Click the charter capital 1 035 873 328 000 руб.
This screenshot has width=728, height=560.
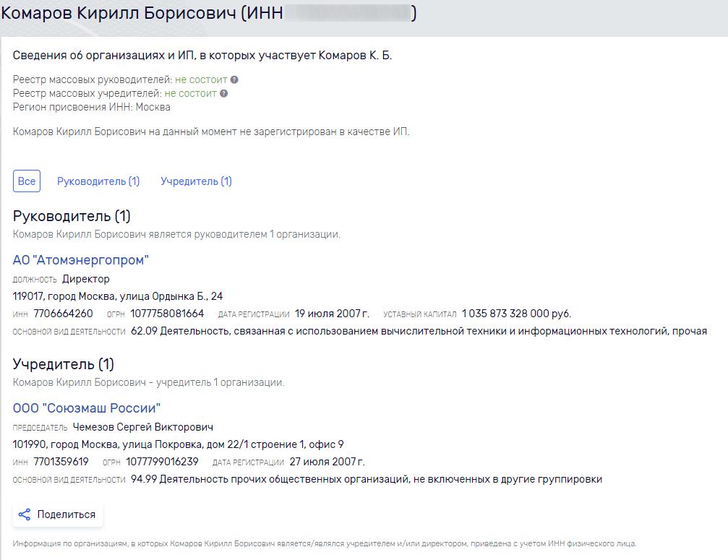pyautogui.click(x=516, y=314)
